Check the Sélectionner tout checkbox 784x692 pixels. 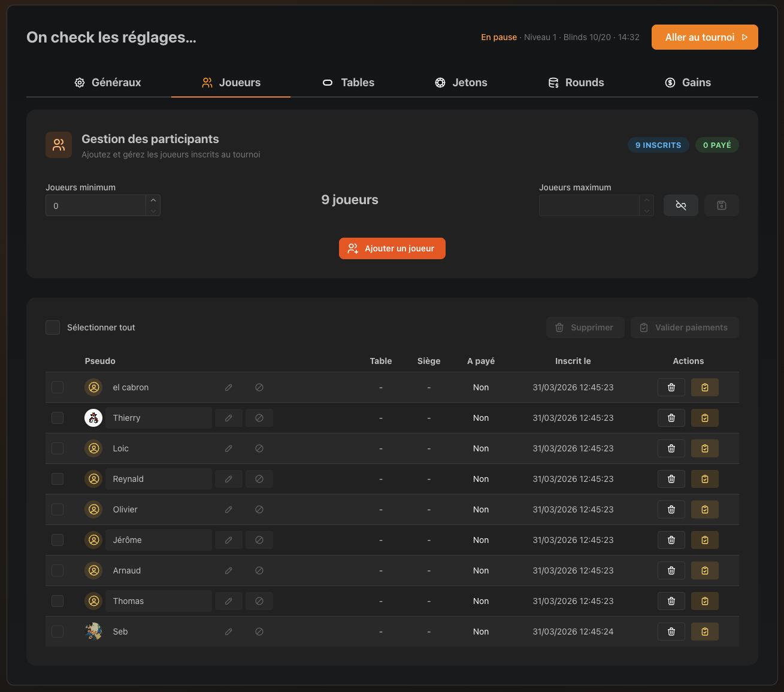[53, 327]
